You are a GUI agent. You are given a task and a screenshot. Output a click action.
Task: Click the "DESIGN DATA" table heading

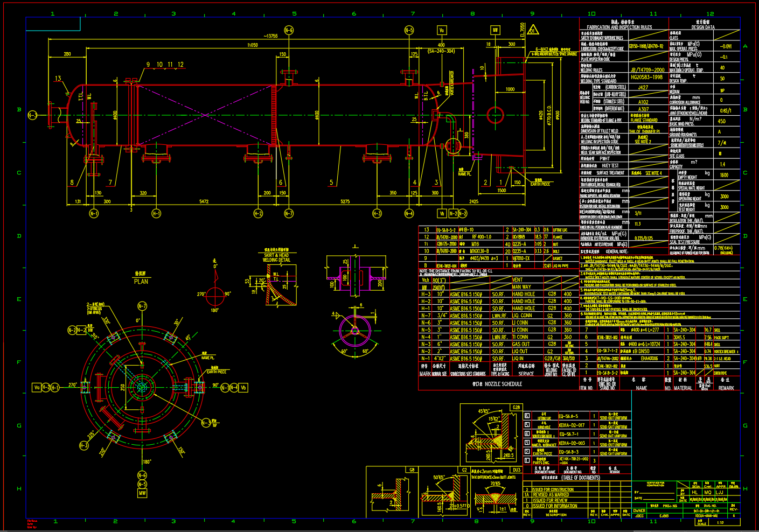click(x=703, y=27)
